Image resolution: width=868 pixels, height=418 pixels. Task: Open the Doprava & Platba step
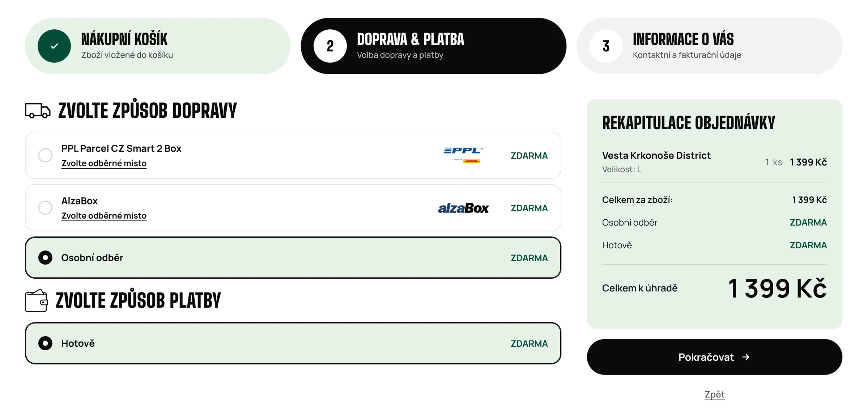click(433, 46)
